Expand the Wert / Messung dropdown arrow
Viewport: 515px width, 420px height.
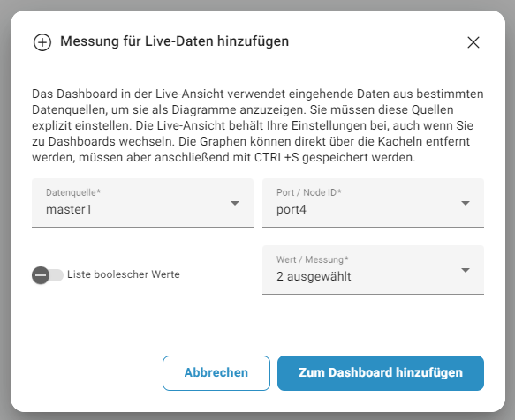[x=465, y=270]
